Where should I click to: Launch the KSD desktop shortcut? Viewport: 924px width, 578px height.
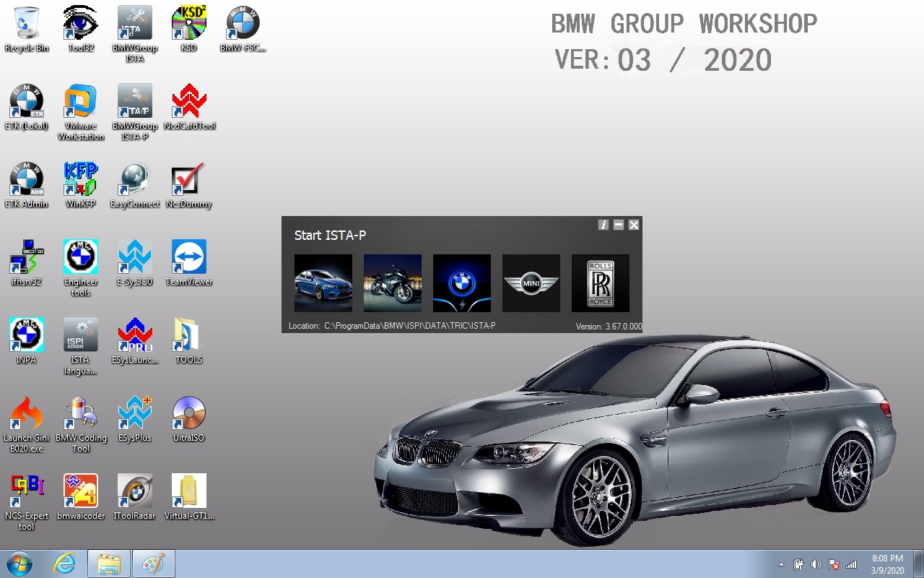pyautogui.click(x=189, y=29)
